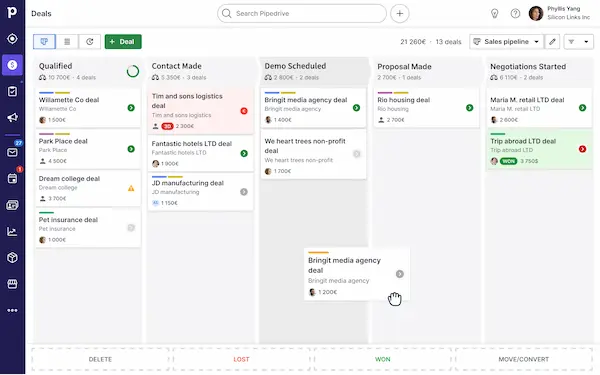Click red overdue arrow on Tim and sons deal
600x375 pixels.
244,111
